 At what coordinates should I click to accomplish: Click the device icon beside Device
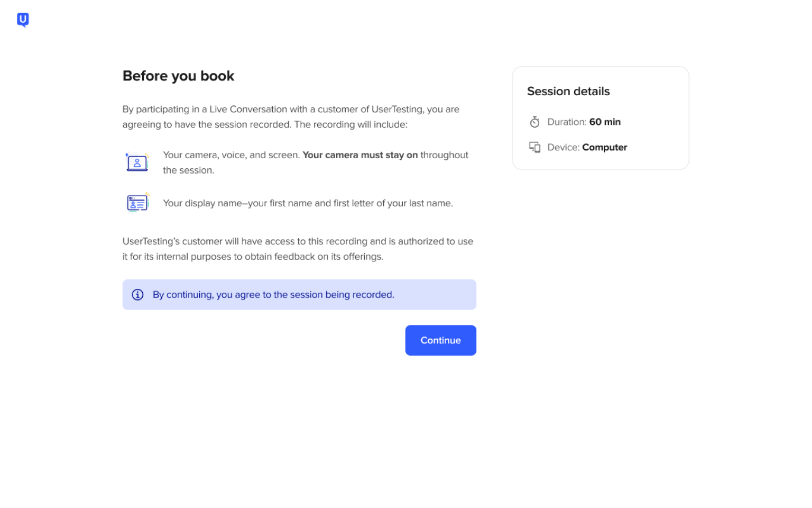(534, 147)
